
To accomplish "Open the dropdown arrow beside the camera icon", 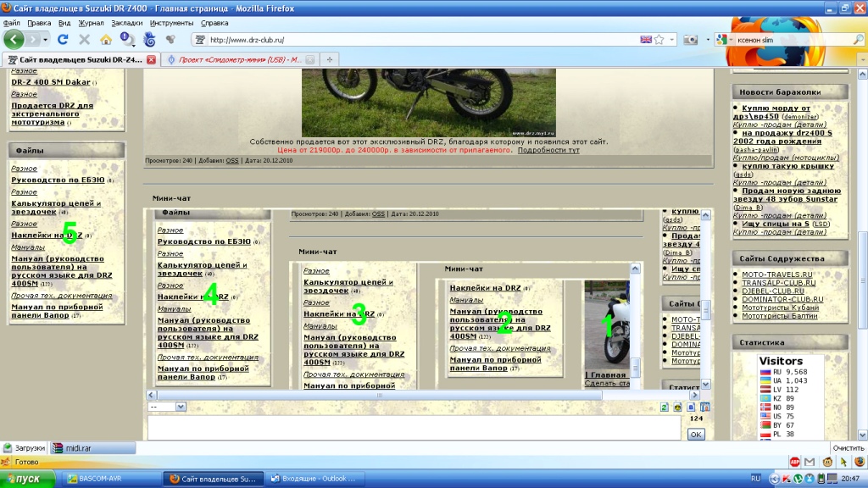I will pyautogui.click(x=708, y=40).
